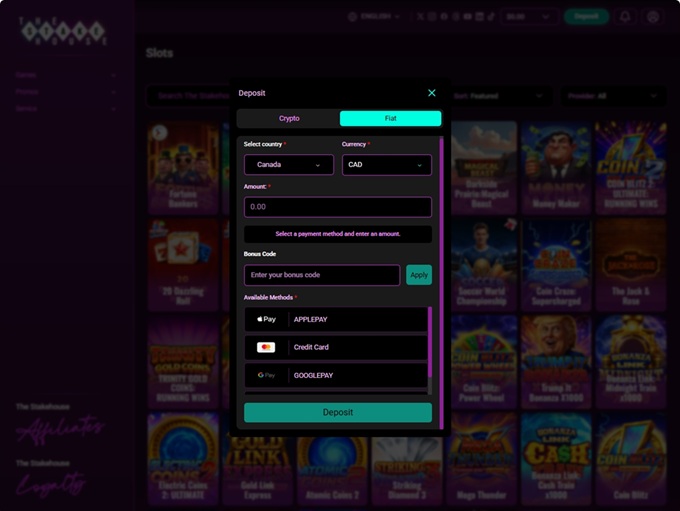
Task: Open the Bonanza Link Cash Train thumbnail
Action: pos(556,459)
